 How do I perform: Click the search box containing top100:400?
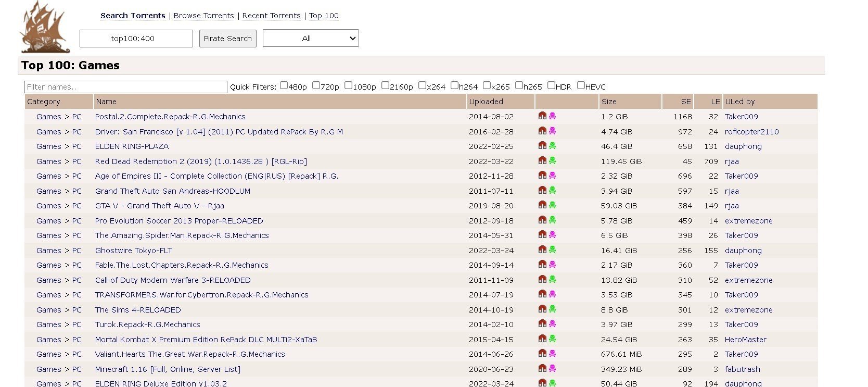[136, 39]
